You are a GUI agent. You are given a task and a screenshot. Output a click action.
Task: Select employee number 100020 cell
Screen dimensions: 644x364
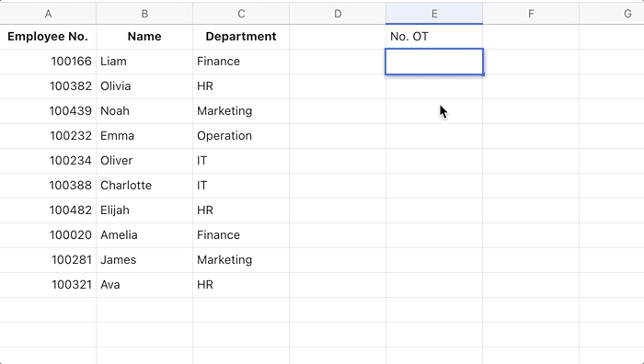pos(48,235)
